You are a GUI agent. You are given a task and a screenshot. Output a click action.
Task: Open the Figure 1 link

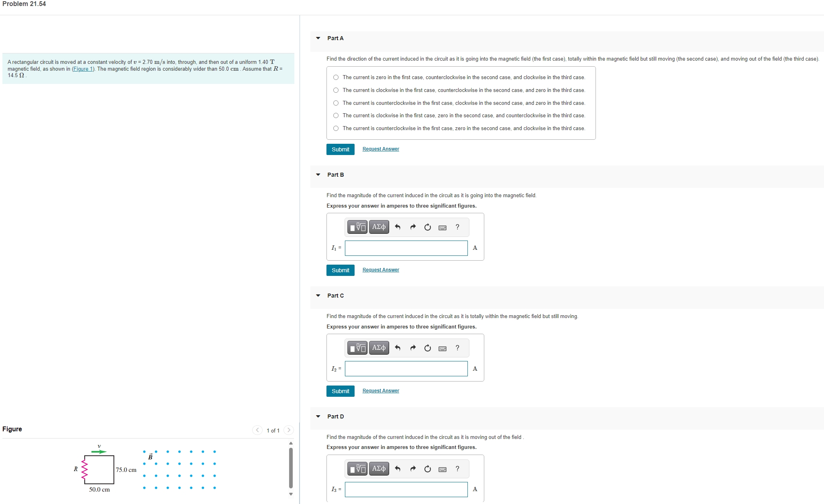[82, 69]
